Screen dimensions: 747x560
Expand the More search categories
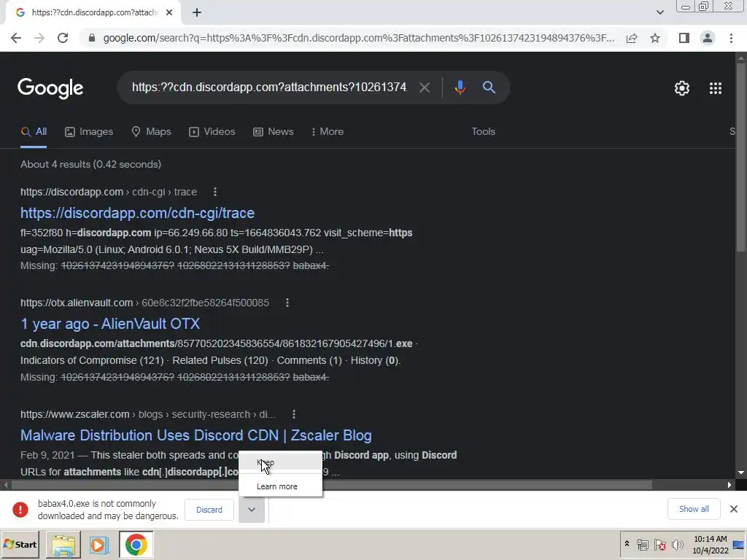328,132
